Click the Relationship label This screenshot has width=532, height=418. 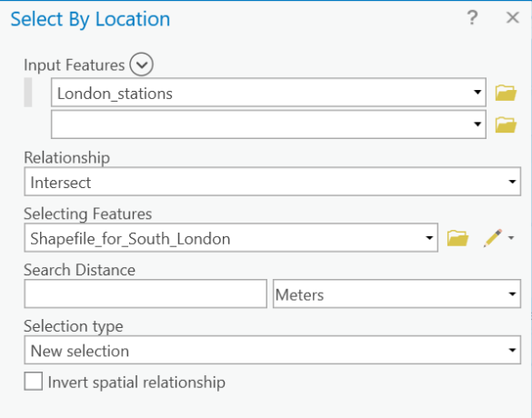[66, 157]
